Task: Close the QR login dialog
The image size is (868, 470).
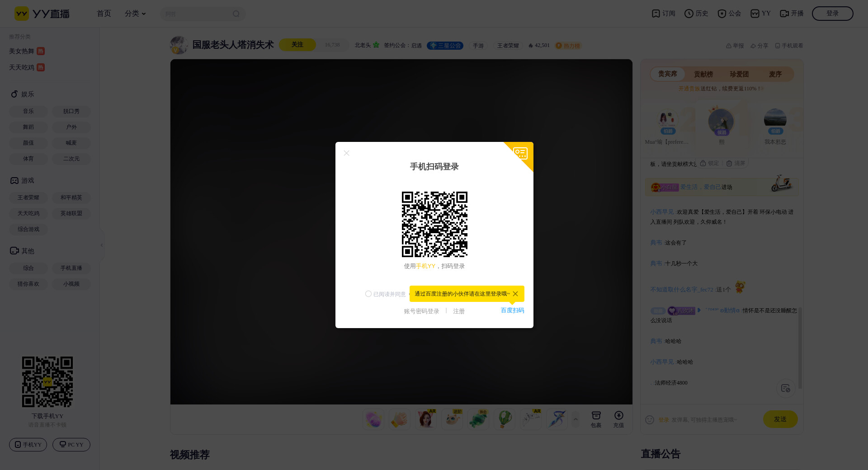Action: pos(346,153)
